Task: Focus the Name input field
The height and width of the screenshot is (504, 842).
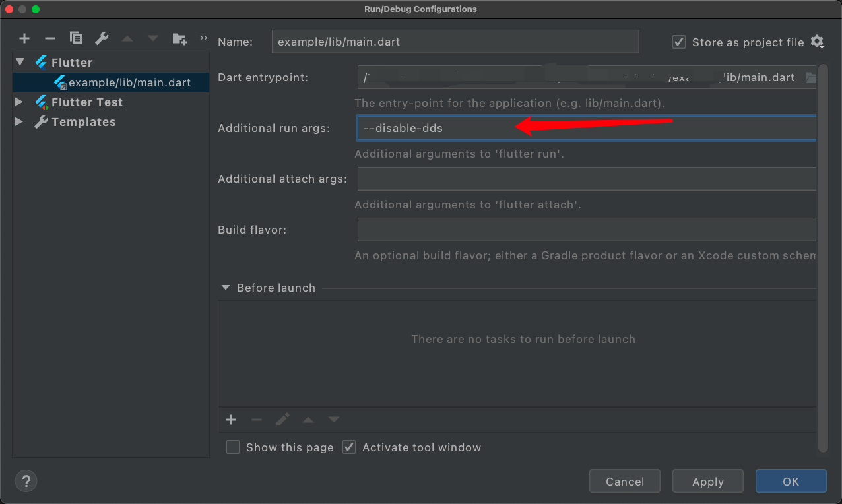Action: [x=455, y=42]
